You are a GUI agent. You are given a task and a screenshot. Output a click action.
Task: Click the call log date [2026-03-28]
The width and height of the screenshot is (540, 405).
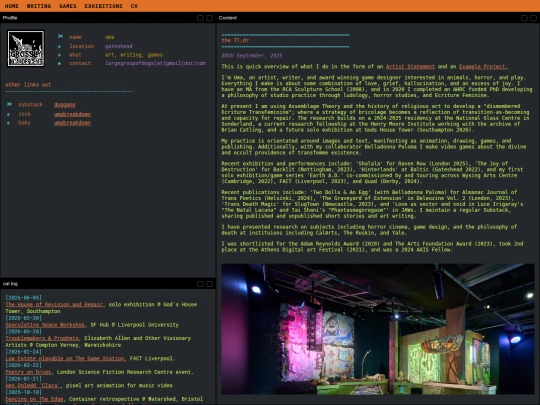click(23, 331)
